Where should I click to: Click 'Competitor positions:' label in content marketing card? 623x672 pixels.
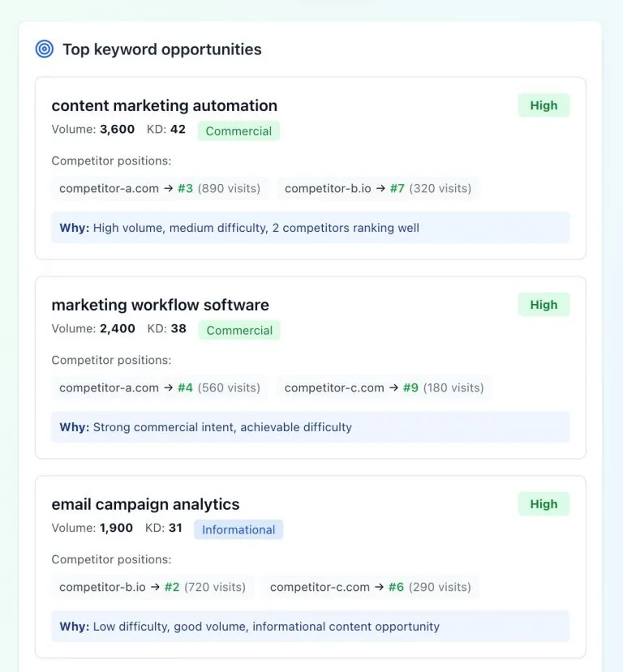pos(111,161)
